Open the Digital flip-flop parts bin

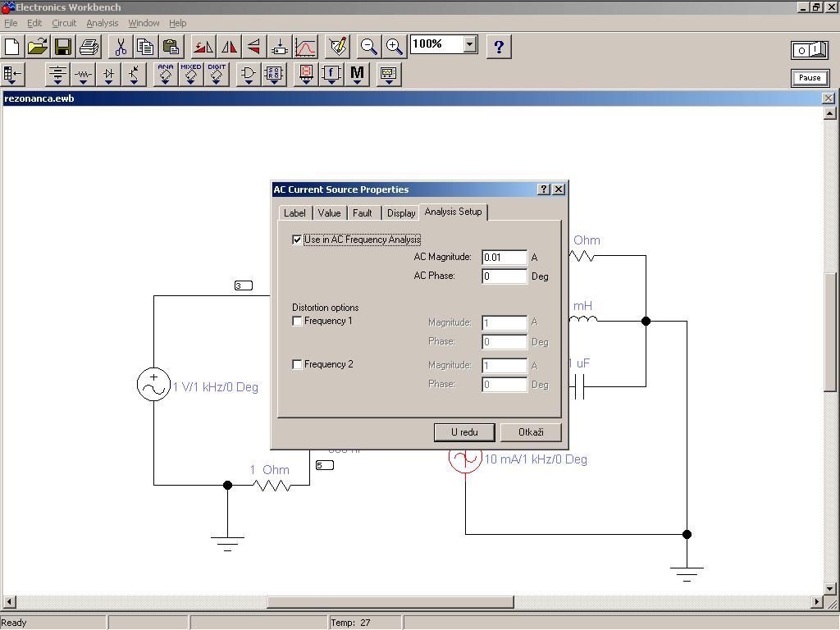pyautogui.click(x=274, y=75)
